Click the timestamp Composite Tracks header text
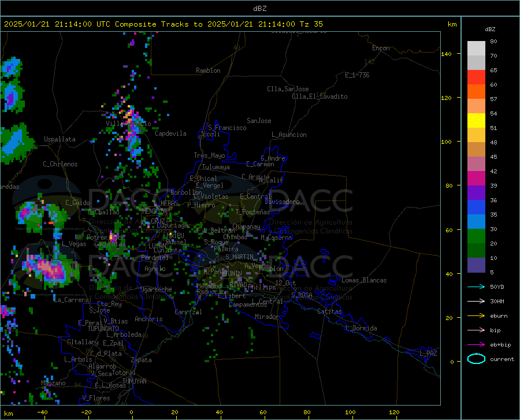 point(163,24)
